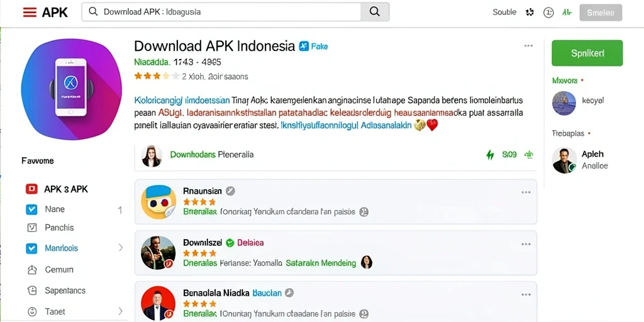This screenshot has height=322, width=644.
Task: Select the Souble header item
Action: pyautogui.click(x=504, y=13)
